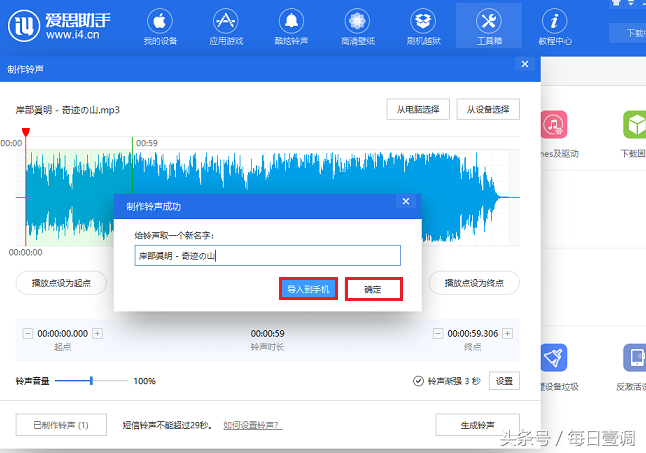Viewport: 646px width, 453px height.
Task: Open 我的设备 (My Device) section
Action: point(160,27)
